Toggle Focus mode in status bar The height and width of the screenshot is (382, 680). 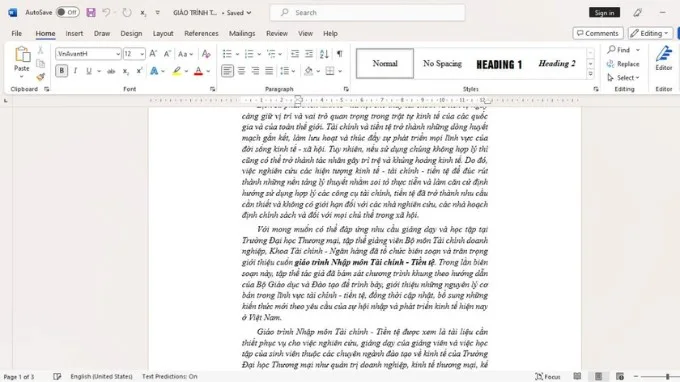[547, 376]
